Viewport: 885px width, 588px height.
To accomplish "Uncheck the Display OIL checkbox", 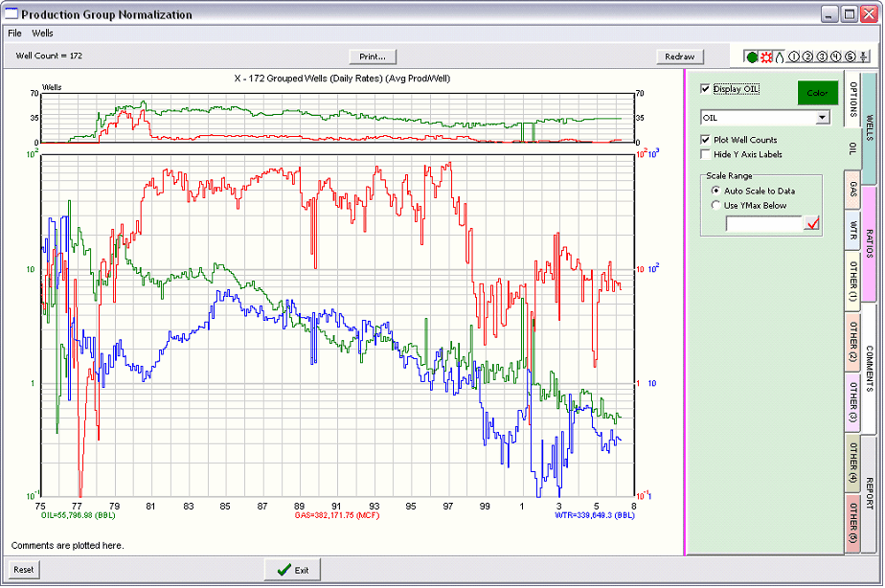I will (x=706, y=89).
